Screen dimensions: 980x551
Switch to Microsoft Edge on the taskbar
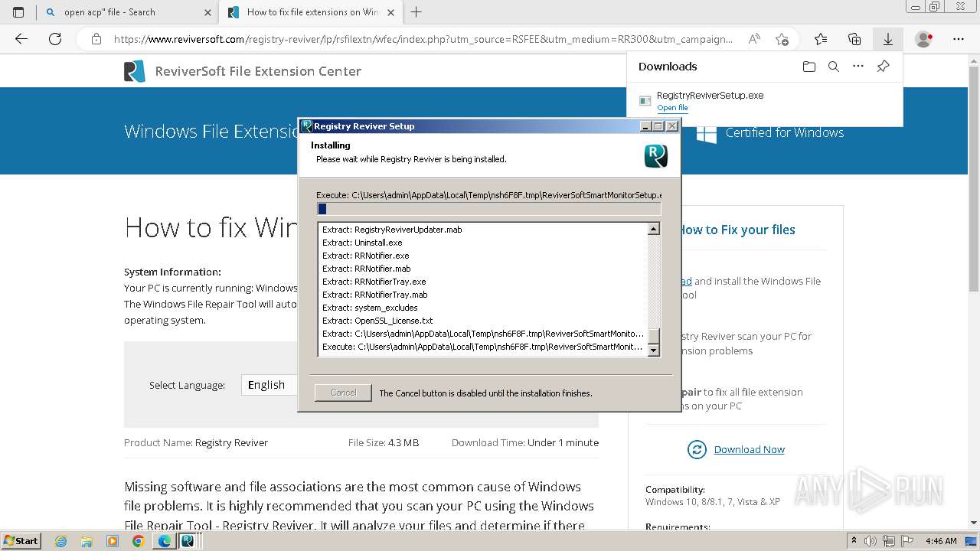pos(164,541)
